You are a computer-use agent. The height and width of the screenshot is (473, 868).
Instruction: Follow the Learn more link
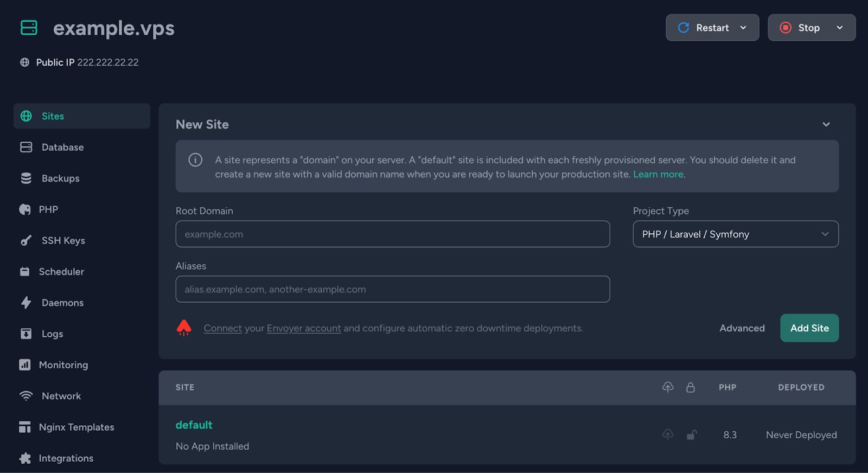[x=658, y=174]
